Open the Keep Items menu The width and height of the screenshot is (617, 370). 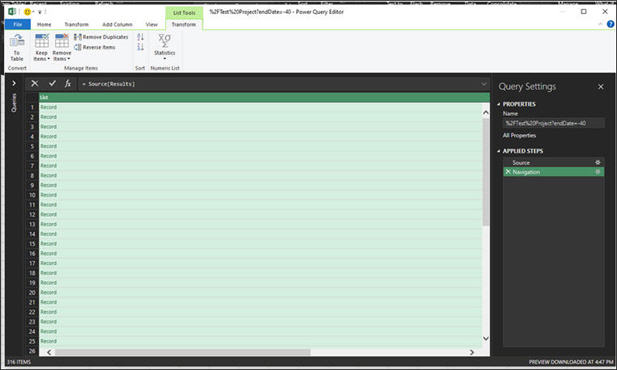click(x=41, y=47)
